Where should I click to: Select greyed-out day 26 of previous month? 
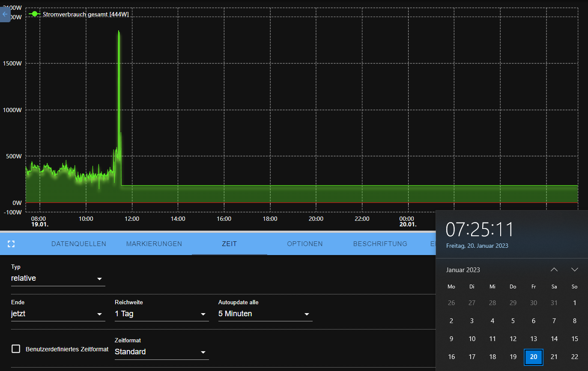[451, 303]
